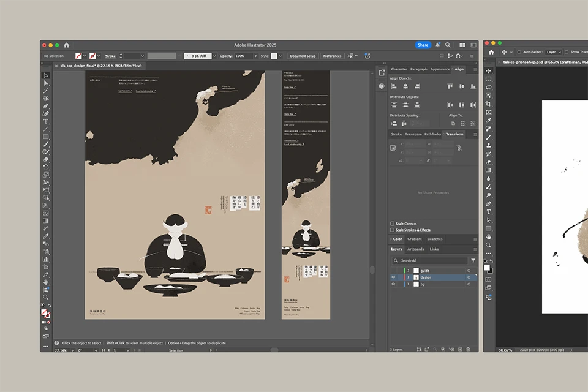Click target circle of the design layer
The height and width of the screenshot is (392, 588).
point(469,277)
